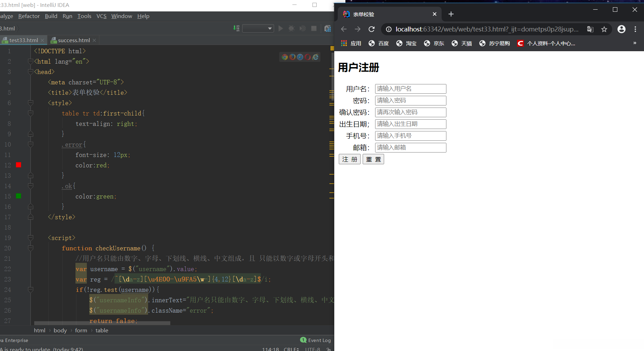Bookmark the page with the star icon

(605, 29)
